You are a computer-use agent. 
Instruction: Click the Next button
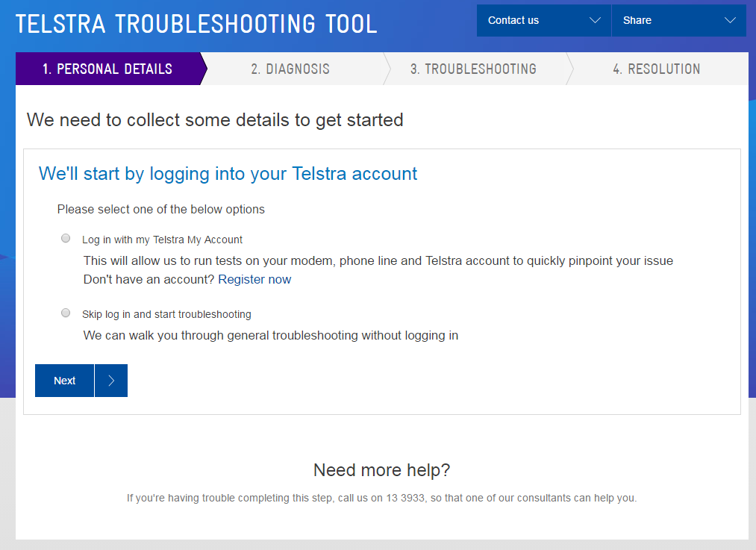coord(64,381)
